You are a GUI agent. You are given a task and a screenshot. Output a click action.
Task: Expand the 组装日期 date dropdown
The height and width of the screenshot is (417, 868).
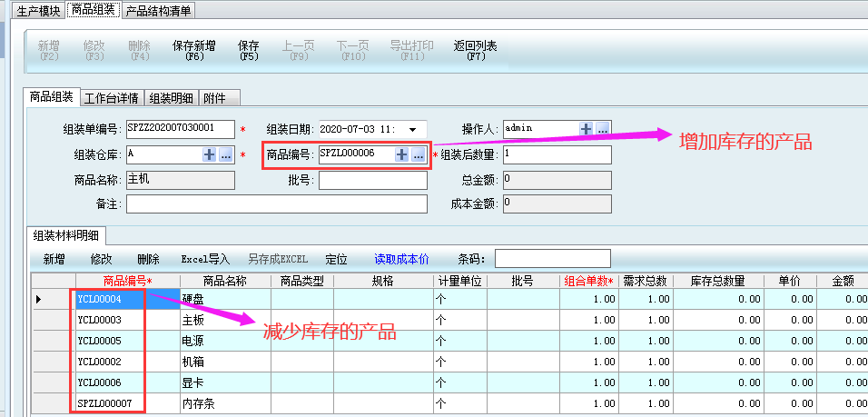(413, 129)
